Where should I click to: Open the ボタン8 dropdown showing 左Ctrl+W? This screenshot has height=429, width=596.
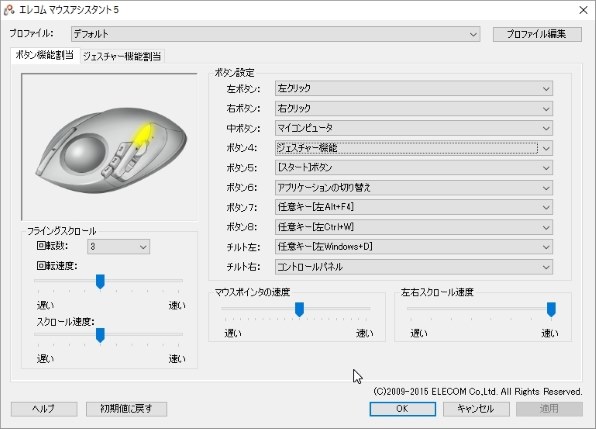(414, 227)
